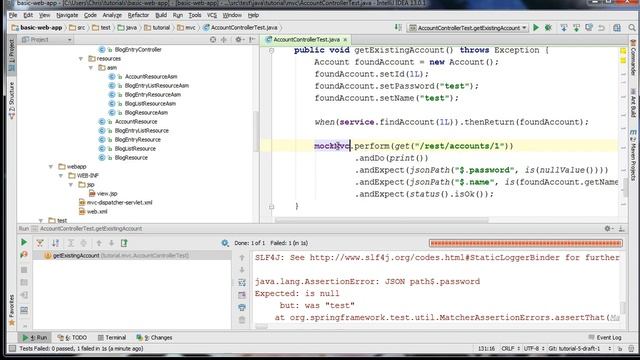Click the VCS update project icon
Viewport: 640px width, 360px height.
pyautogui.click(x=564, y=28)
